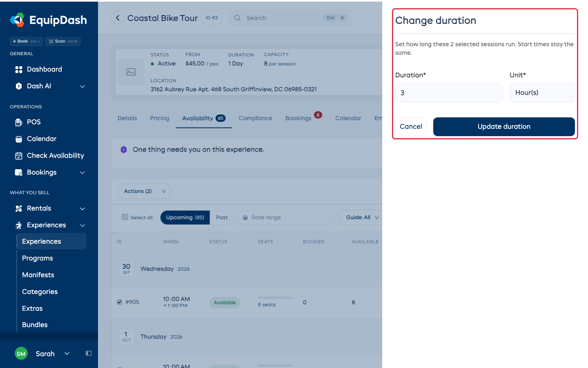Show Upcoming (85) sessions
This screenshot has height=368, width=588.
[x=185, y=218]
